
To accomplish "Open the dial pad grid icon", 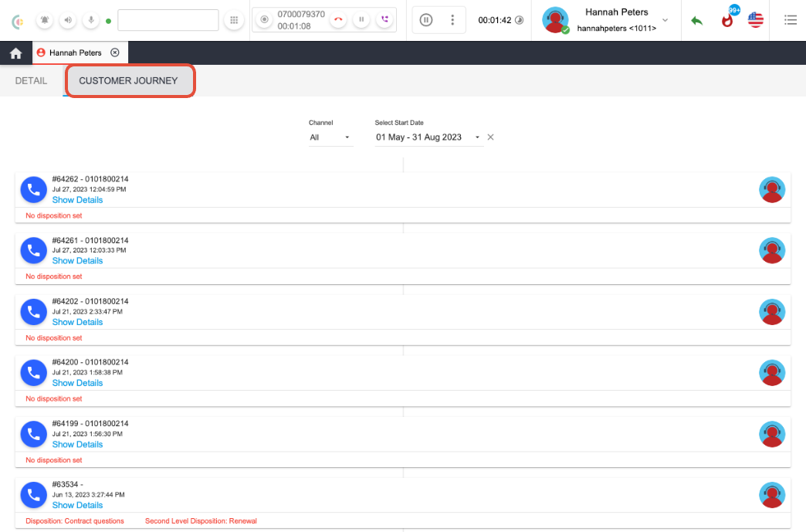I will (x=234, y=20).
